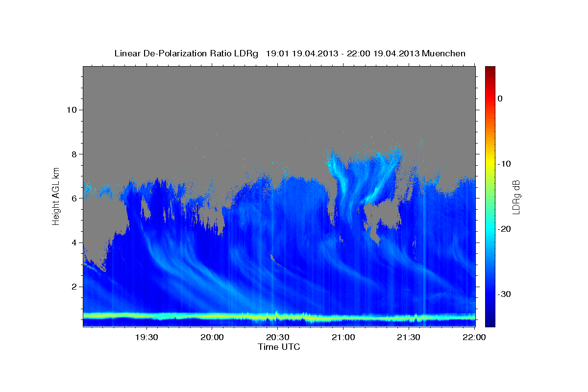Click the 'Height AGL km' axis label
Screen dimensions: 588x392
coord(56,196)
